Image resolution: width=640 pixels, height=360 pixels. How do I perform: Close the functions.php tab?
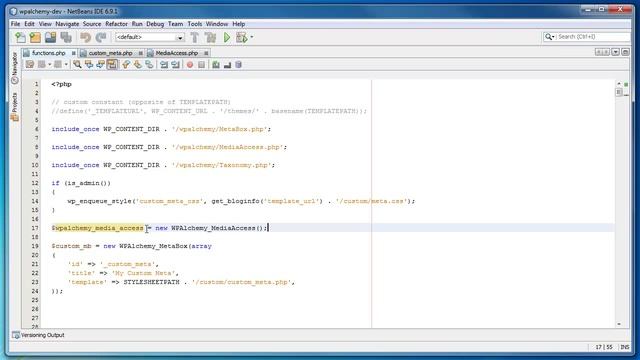pos(73,53)
